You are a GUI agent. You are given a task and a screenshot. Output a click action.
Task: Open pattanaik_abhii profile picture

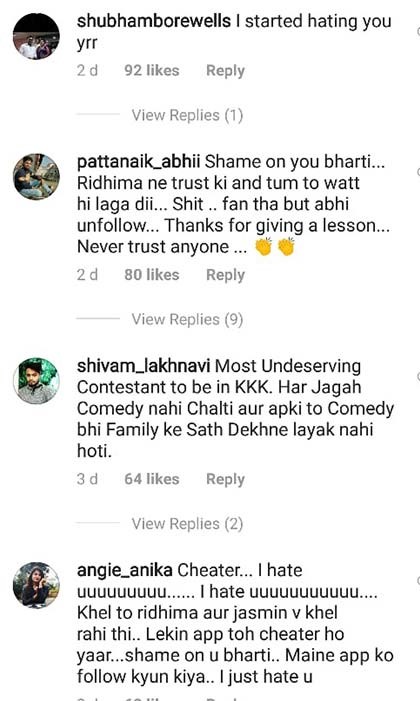pos(36,177)
